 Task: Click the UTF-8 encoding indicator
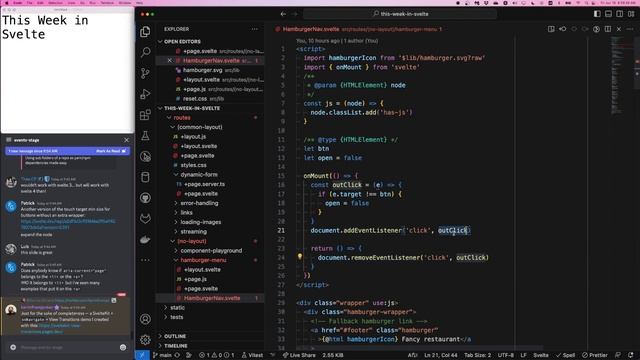click(x=506, y=355)
